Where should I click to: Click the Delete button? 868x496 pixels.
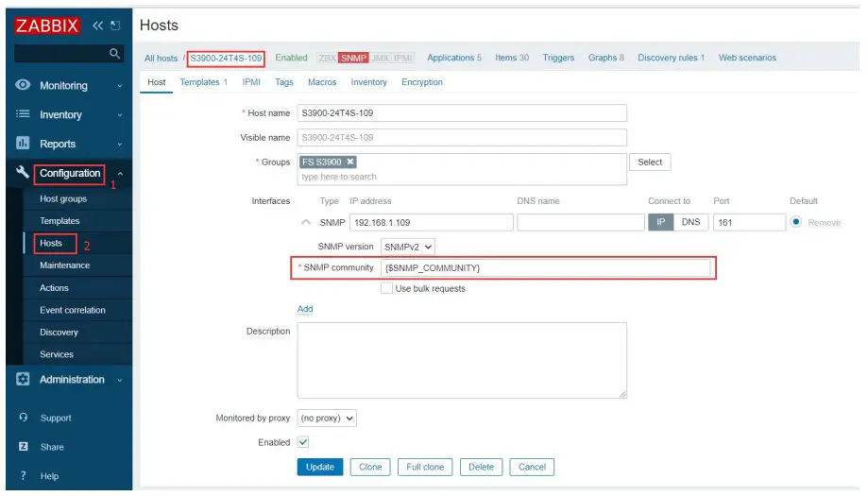(481, 467)
